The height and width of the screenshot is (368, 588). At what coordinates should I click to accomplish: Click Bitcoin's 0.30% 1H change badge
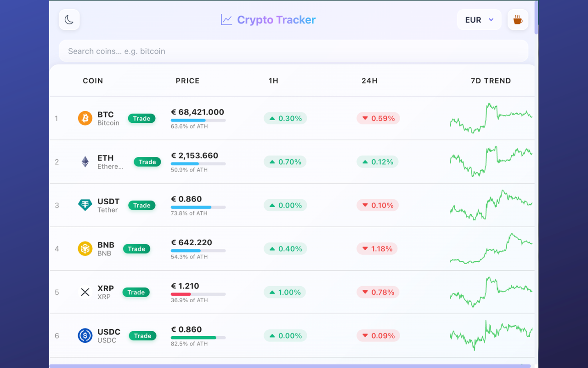tap(285, 118)
